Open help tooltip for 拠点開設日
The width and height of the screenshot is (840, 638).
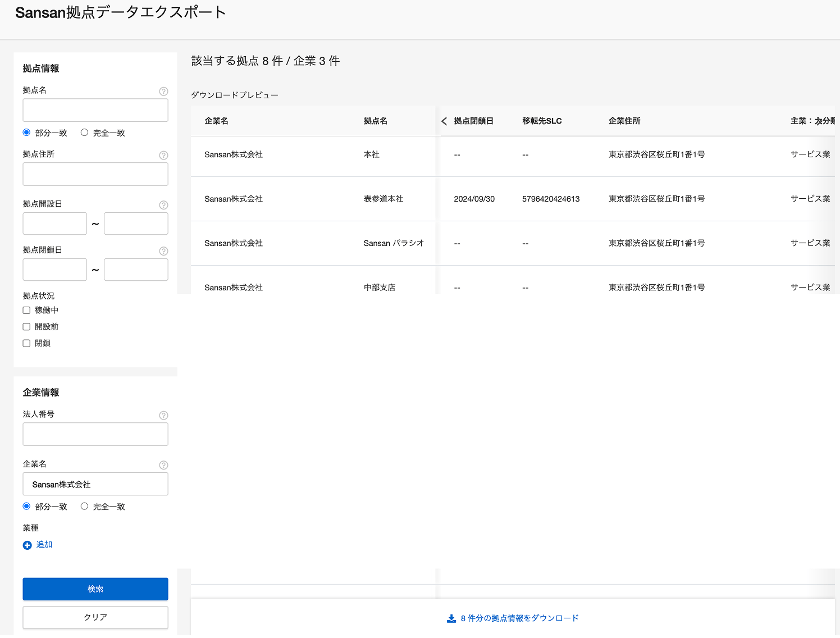tap(163, 205)
